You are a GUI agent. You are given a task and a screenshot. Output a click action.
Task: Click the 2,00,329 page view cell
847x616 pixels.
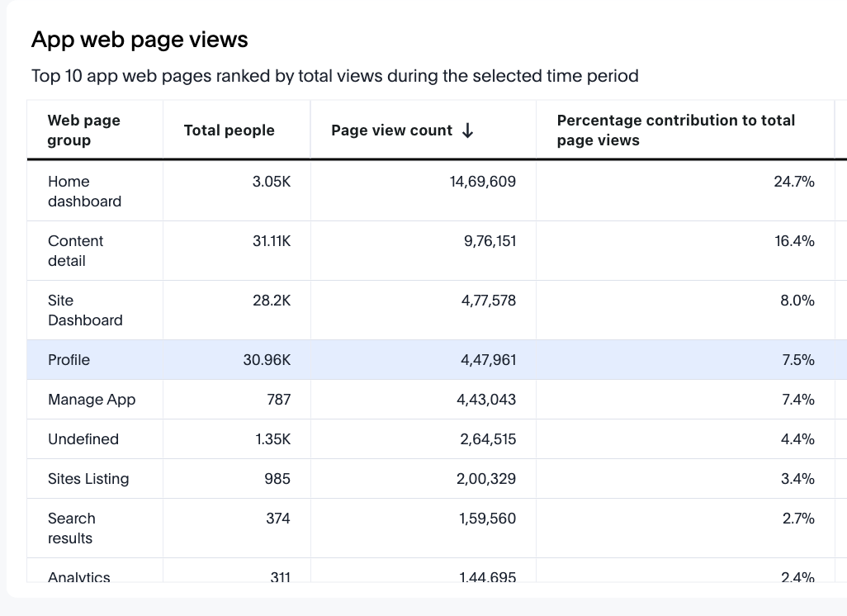click(485, 479)
